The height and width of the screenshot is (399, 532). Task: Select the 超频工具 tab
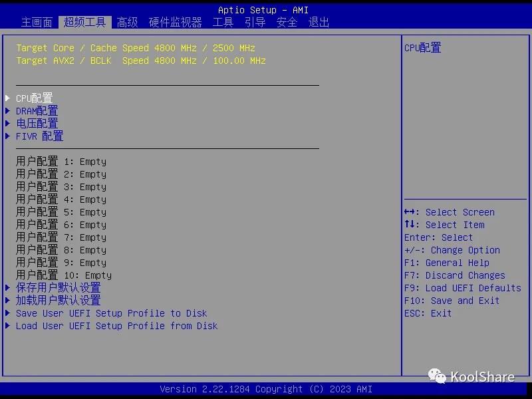[85, 23]
